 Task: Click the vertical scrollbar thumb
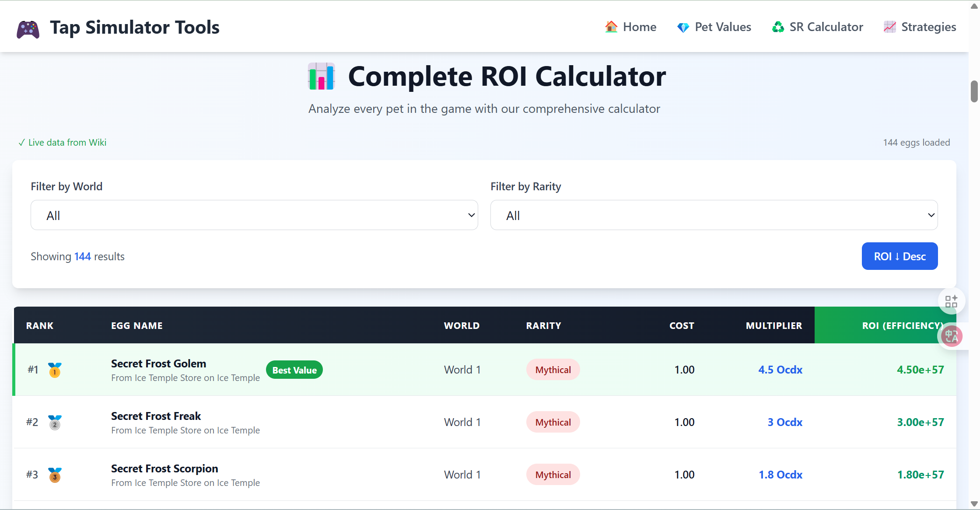(x=974, y=92)
